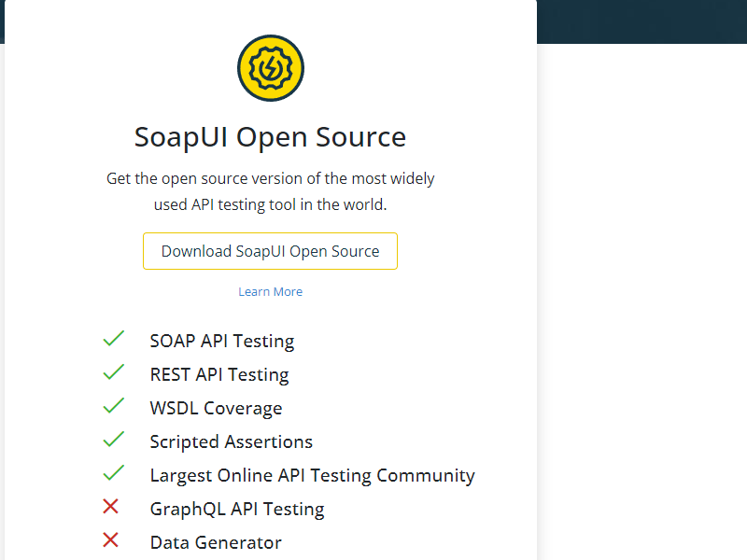Image resolution: width=747 pixels, height=560 pixels.
Task: Click checkmark beside Largest Online API Testing Community
Action: point(113,473)
